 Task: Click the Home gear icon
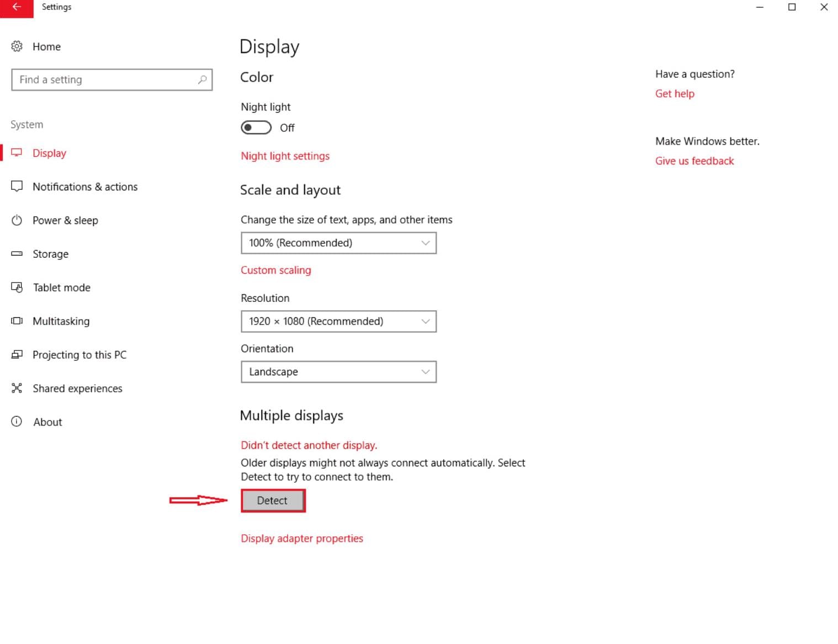pyautogui.click(x=17, y=46)
